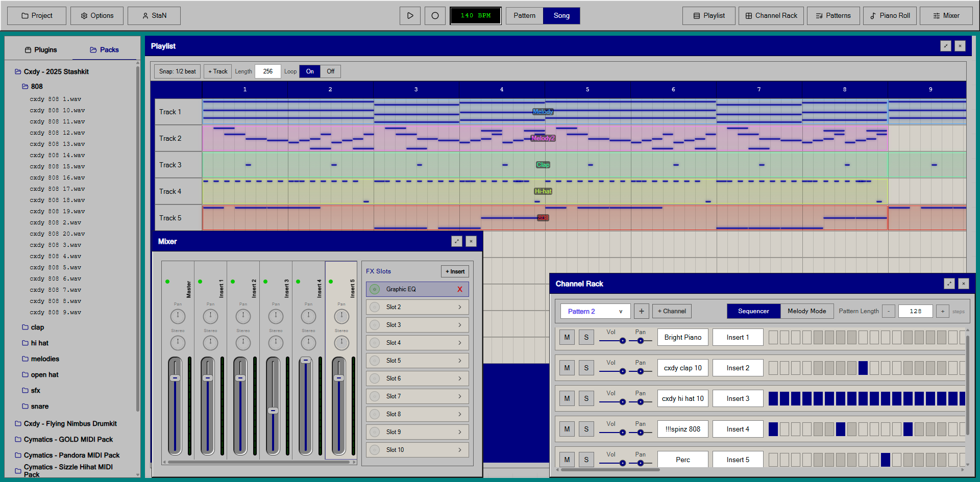Solo the cxdy clap 10 channel
The width and height of the screenshot is (980, 482).
click(586, 368)
